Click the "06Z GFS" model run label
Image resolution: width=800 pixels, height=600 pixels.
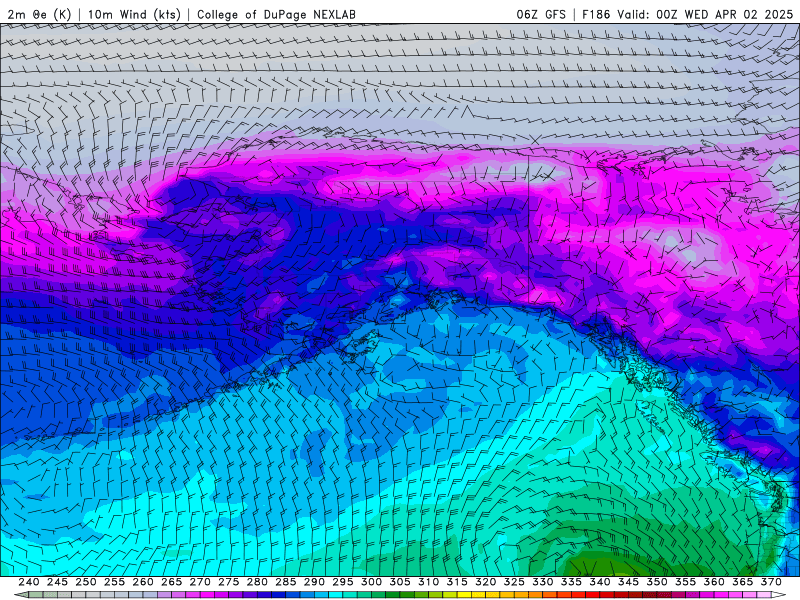point(541,14)
